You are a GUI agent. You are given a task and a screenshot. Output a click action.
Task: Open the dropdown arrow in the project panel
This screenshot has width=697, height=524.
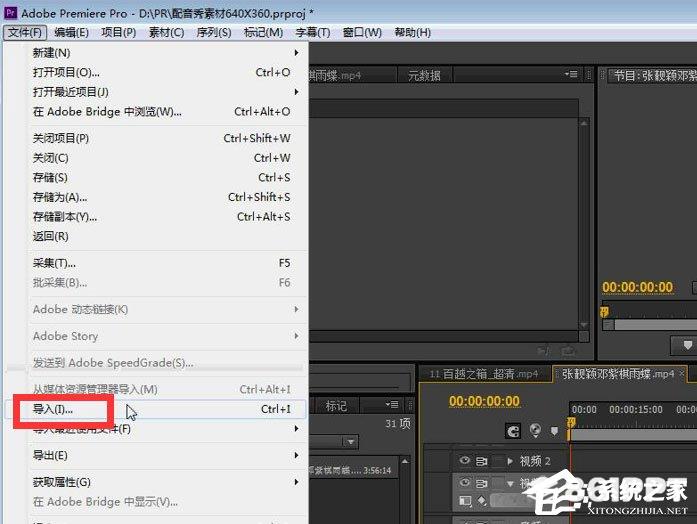(350, 442)
